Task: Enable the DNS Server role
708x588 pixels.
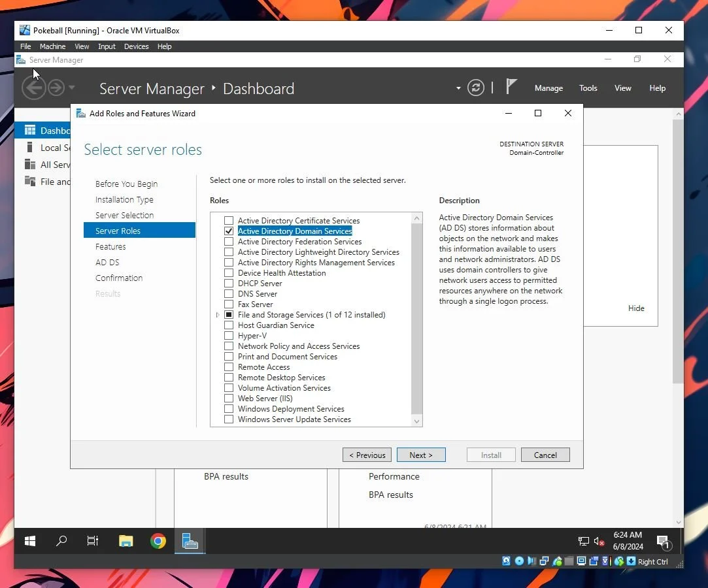Action: coord(229,294)
